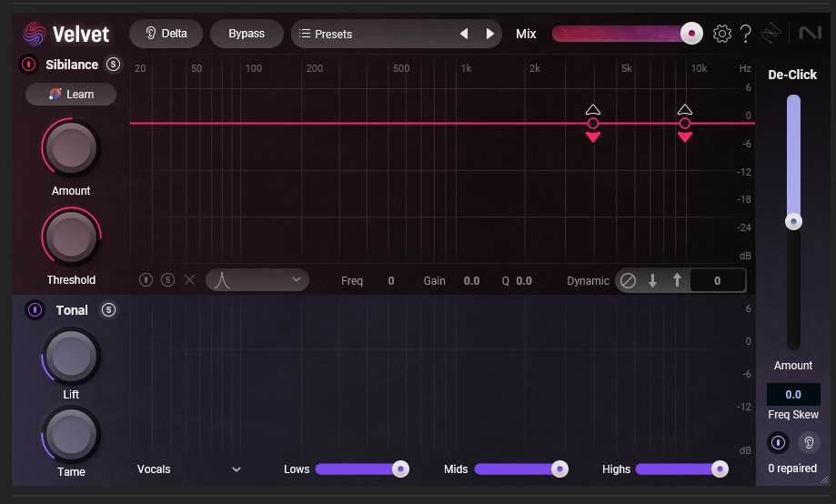Screen dimensions: 836x504
Task: Solo the Sibilance module
Action: pyautogui.click(x=113, y=65)
